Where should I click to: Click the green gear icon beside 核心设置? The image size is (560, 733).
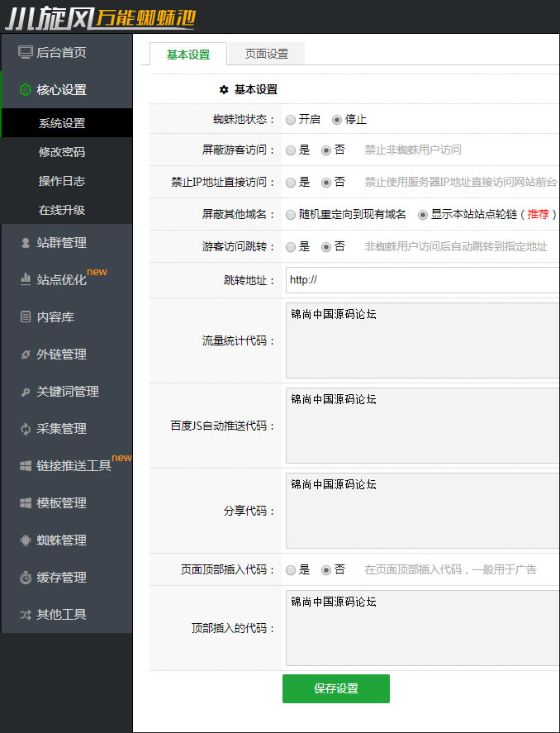(26, 89)
